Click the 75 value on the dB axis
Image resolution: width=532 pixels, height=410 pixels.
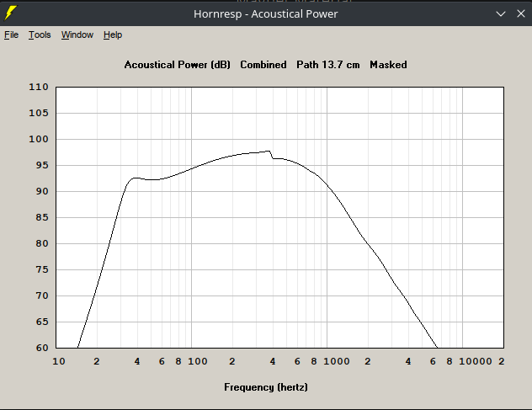point(42,270)
